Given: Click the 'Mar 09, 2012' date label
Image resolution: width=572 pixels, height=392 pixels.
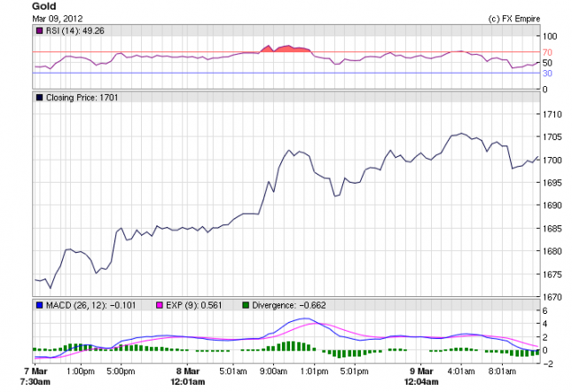Looking at the screenshot, I should (x=58, y=19).
